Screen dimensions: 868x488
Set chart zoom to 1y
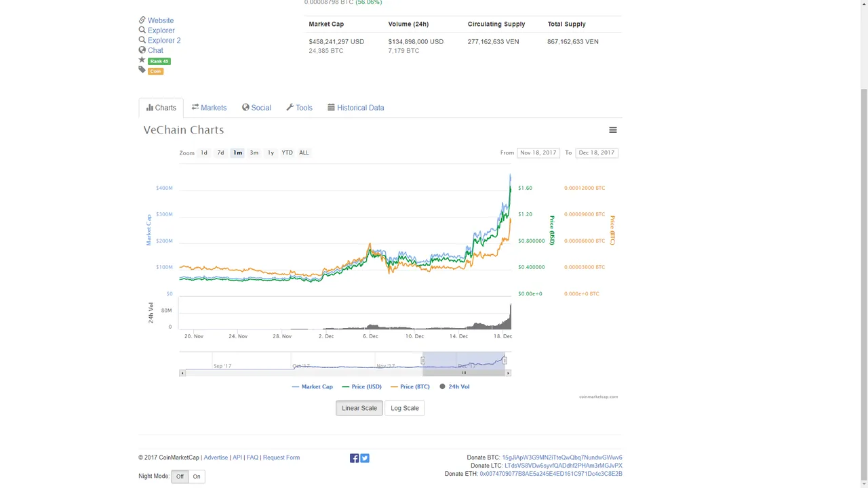pos(271,152)
